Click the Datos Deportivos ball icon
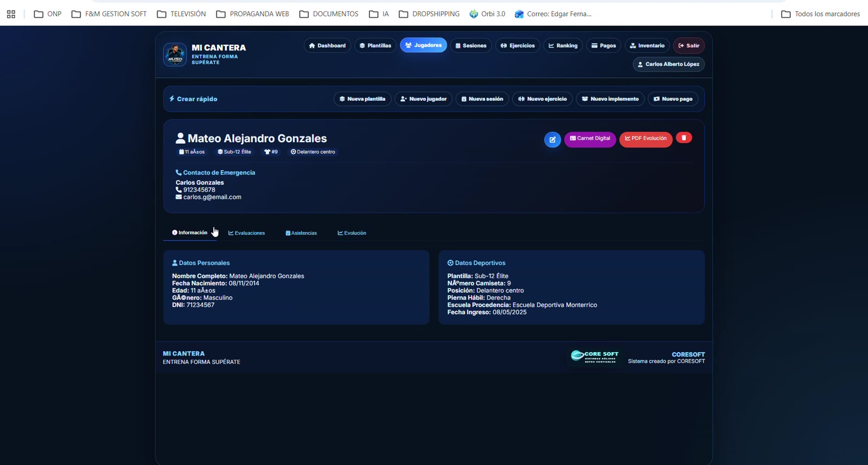This screenshot has width=868, height=465. 450,263
